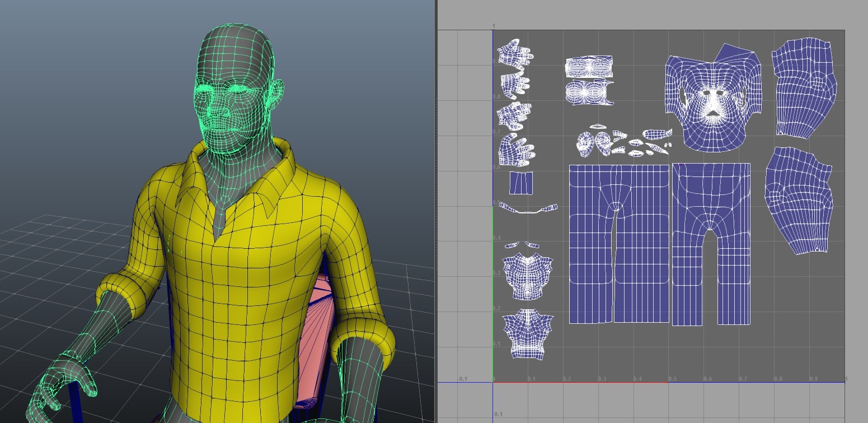This screenshot has width=868, height=423.
Task: Select the lower-right sleeve-shaped UV shell
Action: 799,200
